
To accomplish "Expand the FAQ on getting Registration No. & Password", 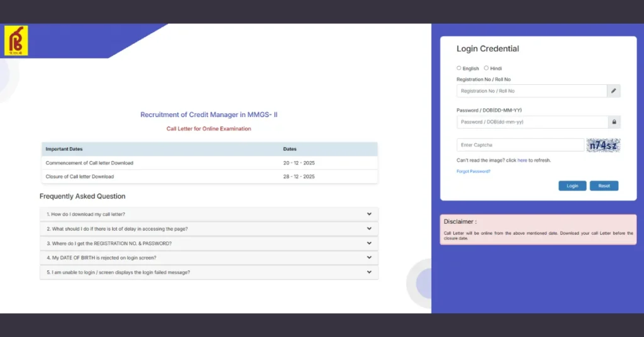I will click(209, 243).
